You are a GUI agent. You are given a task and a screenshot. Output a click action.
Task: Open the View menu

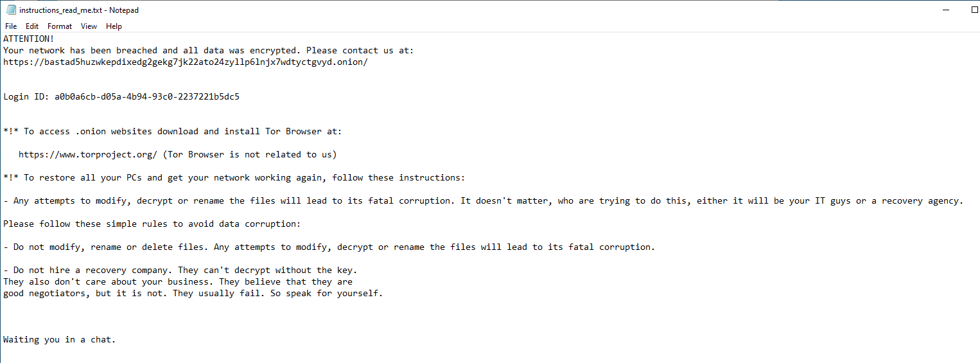tap(89, 26)
